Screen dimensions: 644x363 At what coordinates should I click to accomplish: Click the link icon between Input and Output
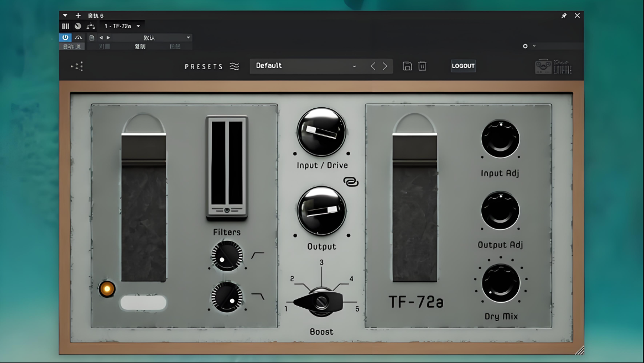(x=350, y=182)
